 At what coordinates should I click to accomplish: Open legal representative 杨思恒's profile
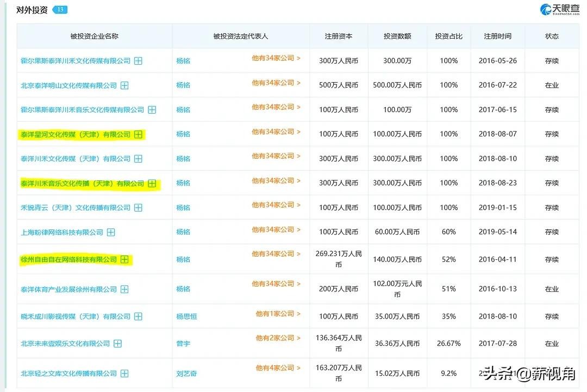click(186, 316)
